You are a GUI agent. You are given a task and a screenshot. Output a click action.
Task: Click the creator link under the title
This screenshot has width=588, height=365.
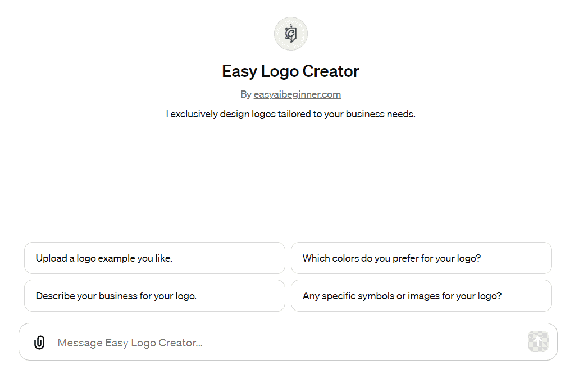(x=297, y=94)
